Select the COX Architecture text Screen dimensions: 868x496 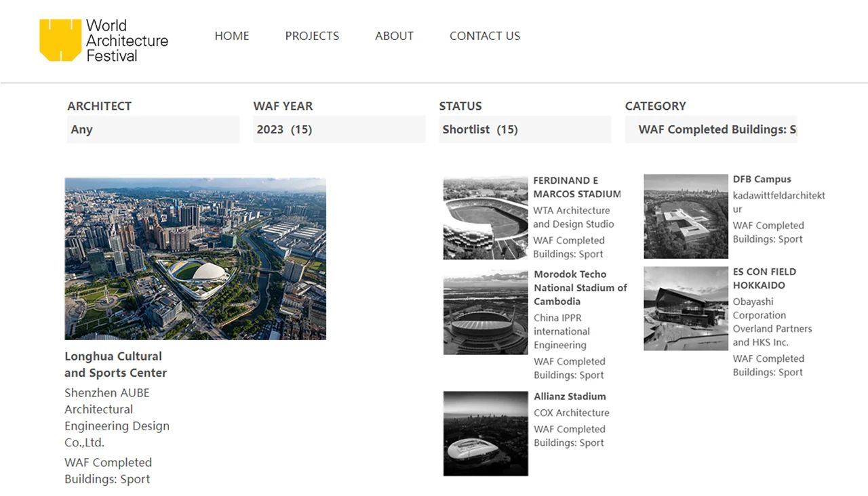pos(572,413)
